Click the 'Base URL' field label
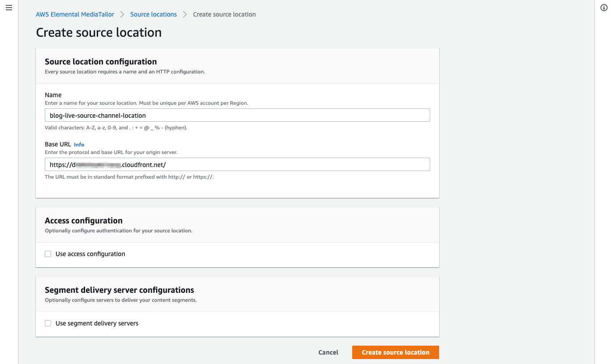Image resolution: width=613 pixels, height=364 pixels. (x=58, y=144)
